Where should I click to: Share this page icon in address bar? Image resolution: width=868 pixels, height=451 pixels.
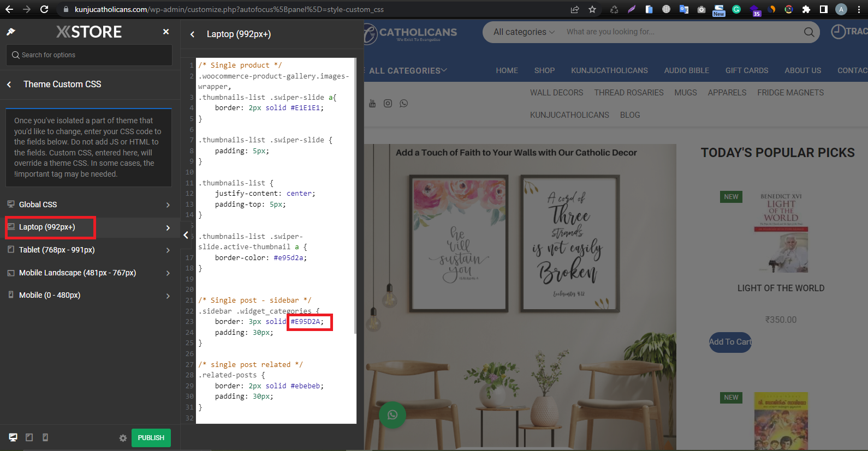tap(575, 9)
